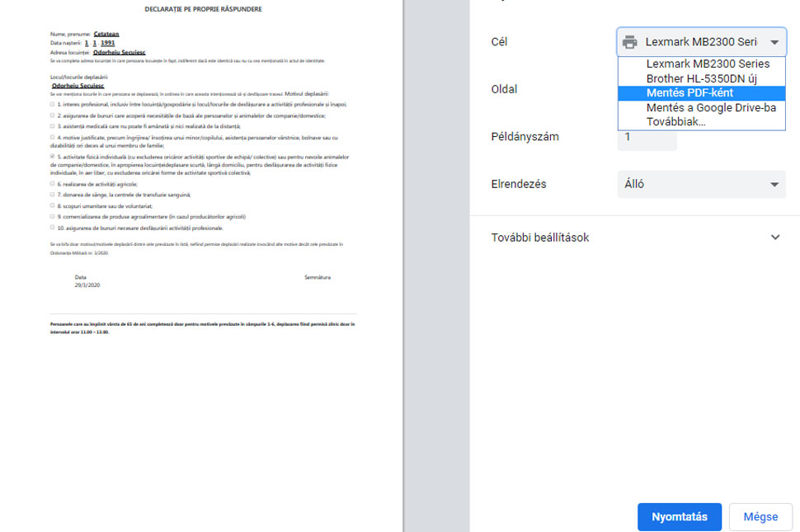Tick checkbox 1 interes profesional
The image size is (800, 532).
[53, 105]
